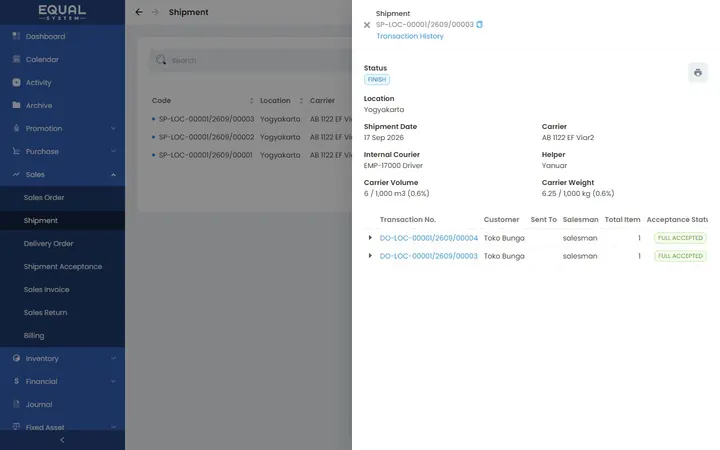Click carrier weight 6.25 / 1,000 kg value
Screen dimensions: 720x450
(x=578, y=193)
